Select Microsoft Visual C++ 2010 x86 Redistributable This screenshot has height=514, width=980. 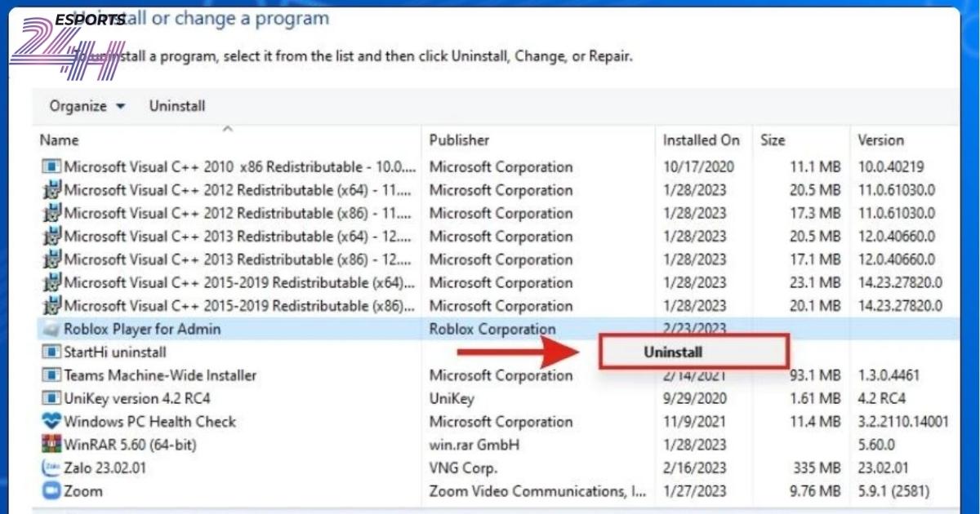241,167
